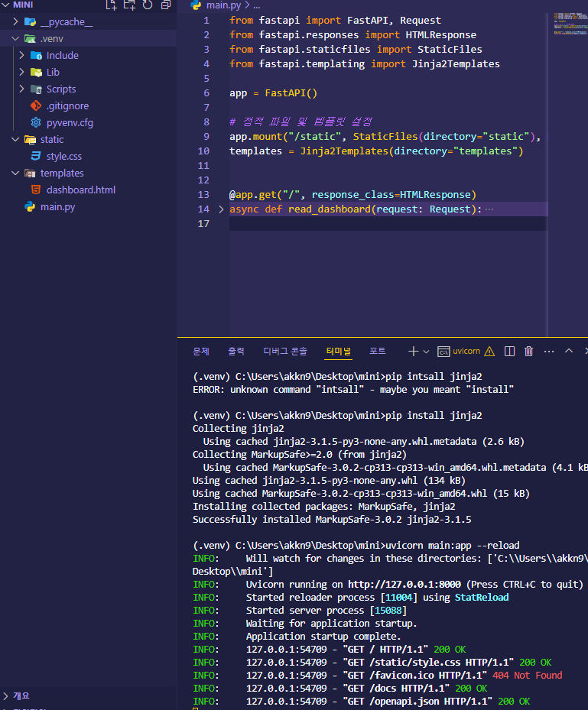The image size is (588, 710).
Task: Open style.css in the editor
Action: [64, 156]
